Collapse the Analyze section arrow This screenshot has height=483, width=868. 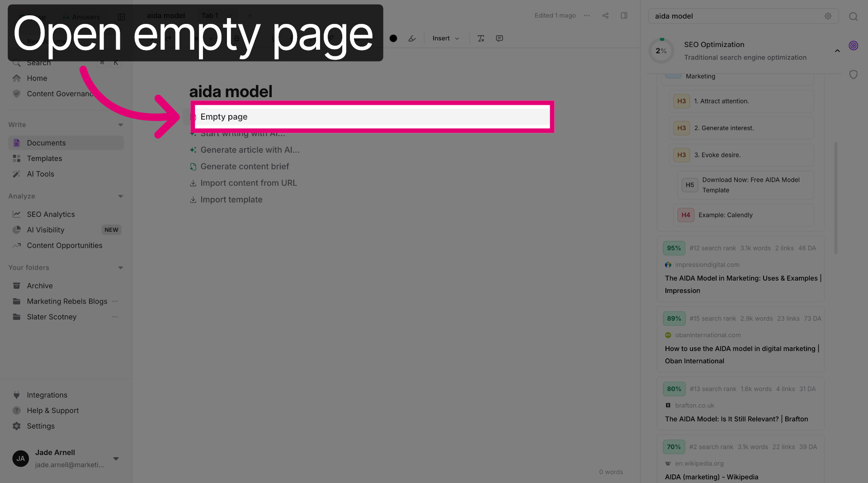(x=121, y=196)
